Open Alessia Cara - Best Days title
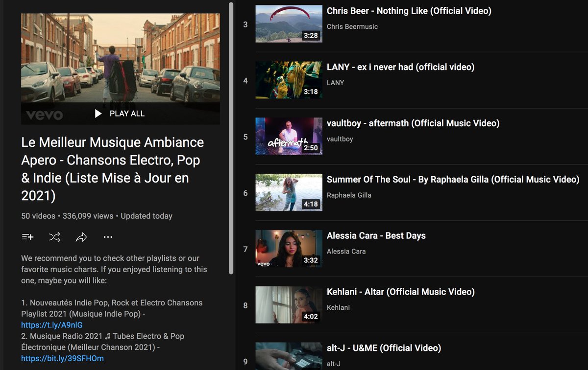588x370 pixels. 376,236
